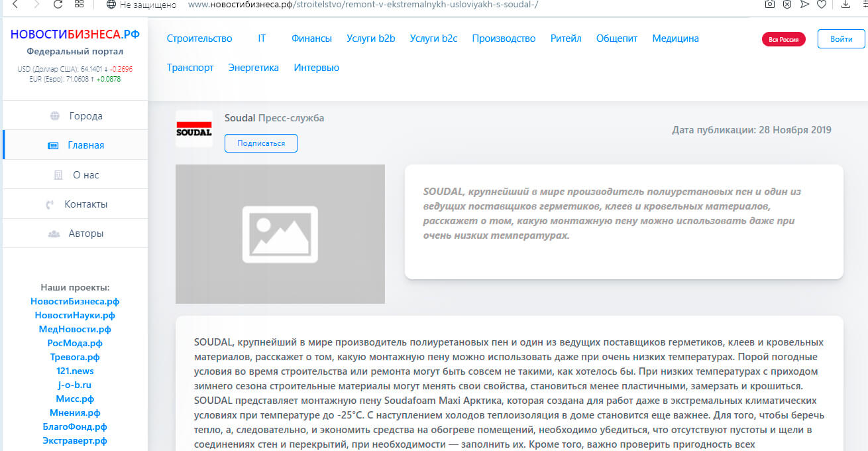Click the browser back arrow
This screenshot has height=451, width=868.
[16, 4]
